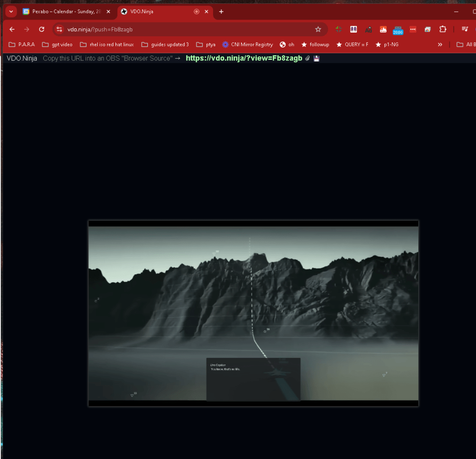
Task: Minimize the browser window
Action: pyautogui.click(x=456, y=12)
